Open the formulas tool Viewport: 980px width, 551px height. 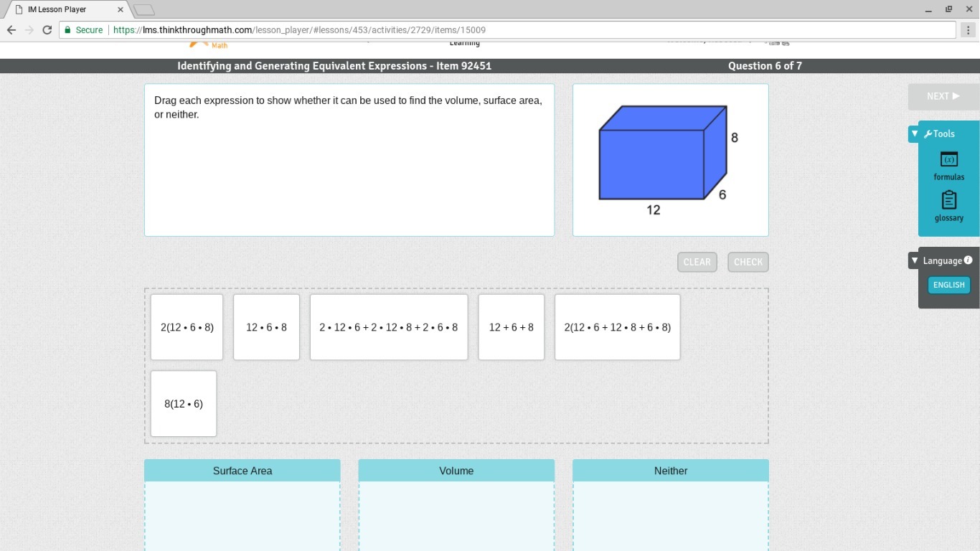pyautogui.click(x=948, y=166)
